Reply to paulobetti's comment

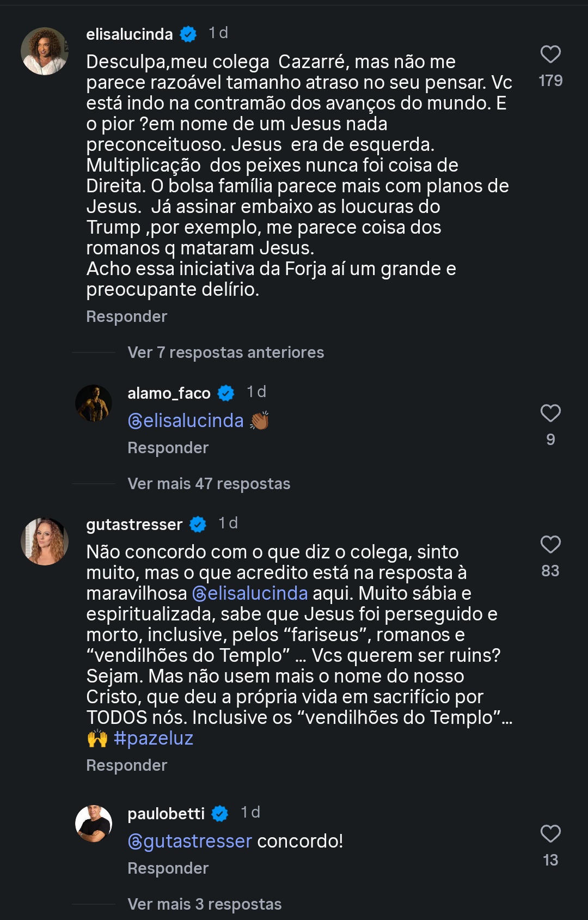(168, 869)
